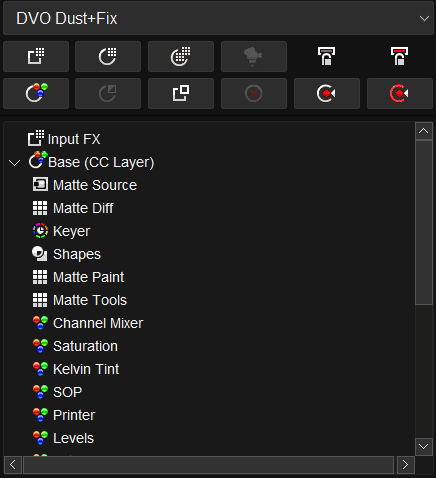The image size is (436, 478).
Task: Click the red-bar lock toolbar icon
Action: 399,56
